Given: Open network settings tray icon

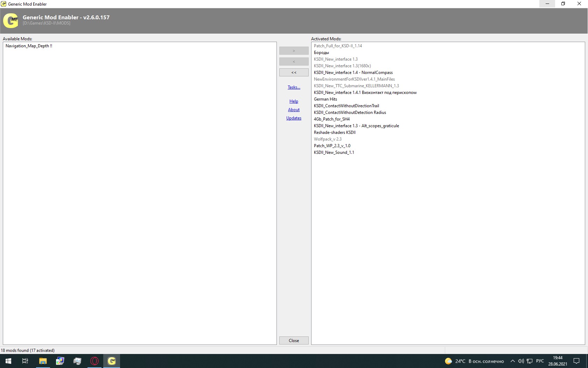Looking at the screenshot, I should 530,361.
